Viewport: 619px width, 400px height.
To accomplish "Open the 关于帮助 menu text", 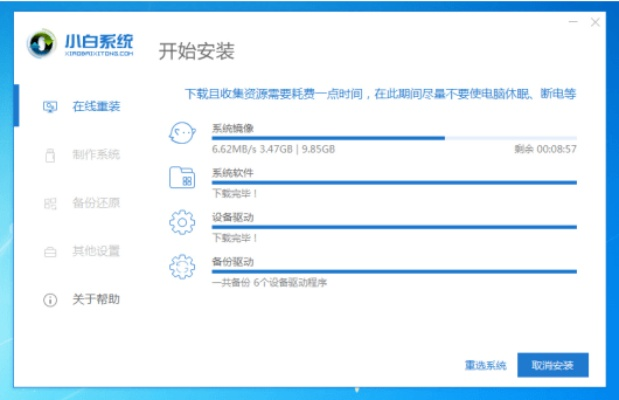I will pyautogui.click(x=96, y=300).
